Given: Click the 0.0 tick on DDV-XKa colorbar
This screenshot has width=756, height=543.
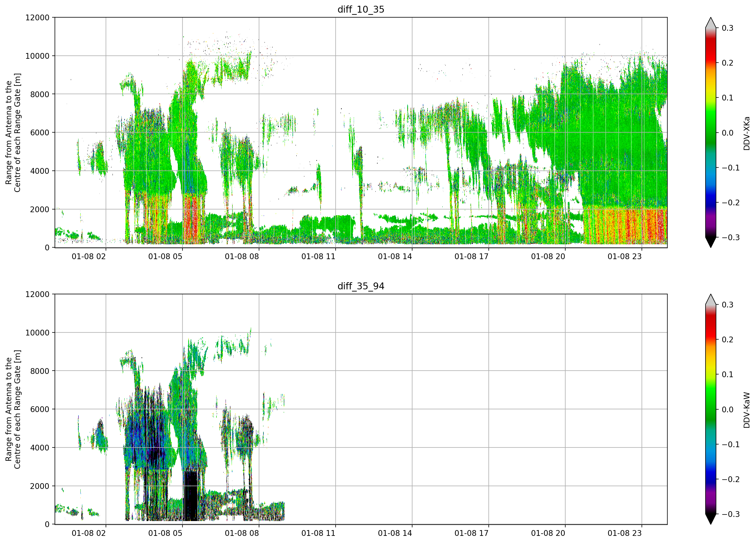Looking at the screenshot, I should pos(727,133).
